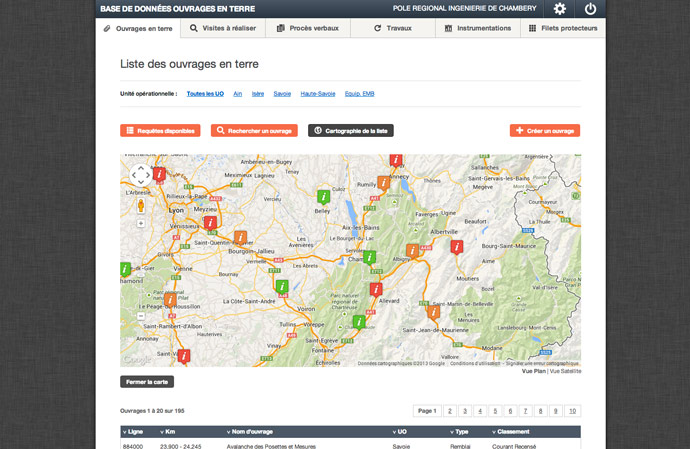This screenshot has width=690, height=449.
Task: Switch map to Vue Plan
Action: pyautogui.click(x=533, y=371)
